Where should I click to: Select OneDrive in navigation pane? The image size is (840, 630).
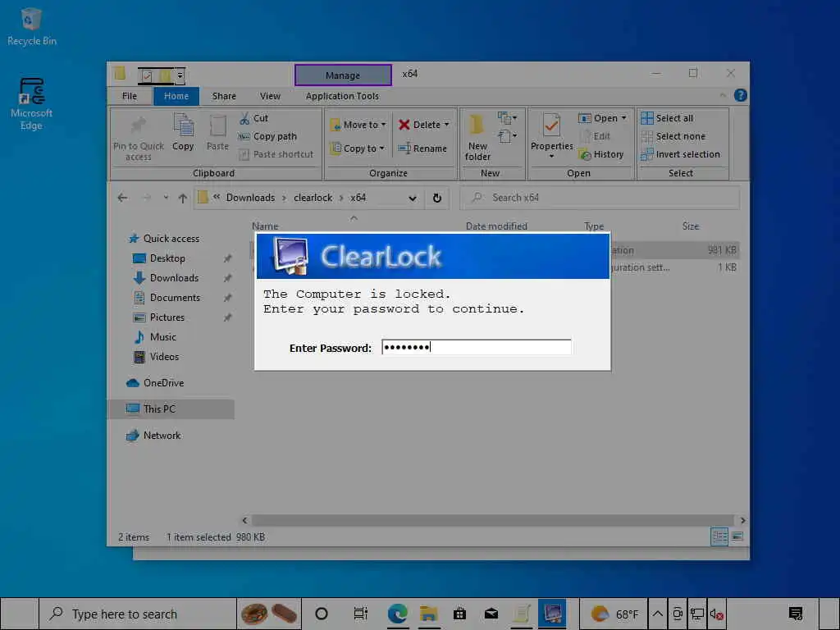pyautogui.click(x=155, y=382)
